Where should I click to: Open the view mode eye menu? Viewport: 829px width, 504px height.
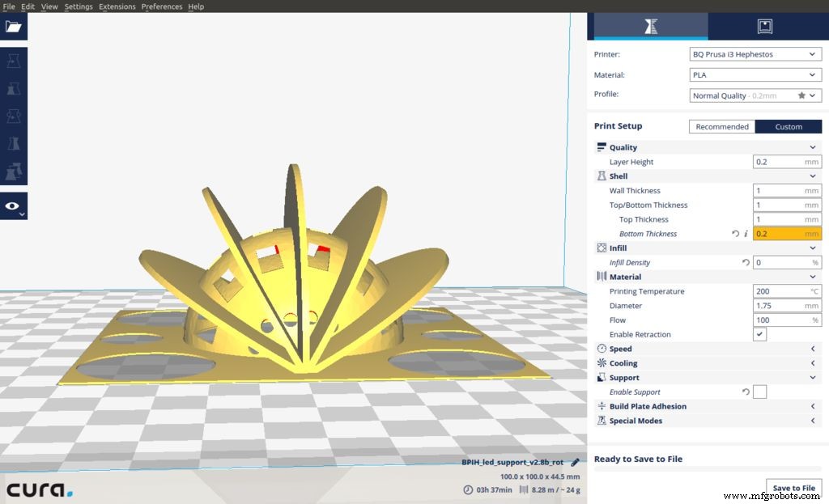tap(13, 206)
